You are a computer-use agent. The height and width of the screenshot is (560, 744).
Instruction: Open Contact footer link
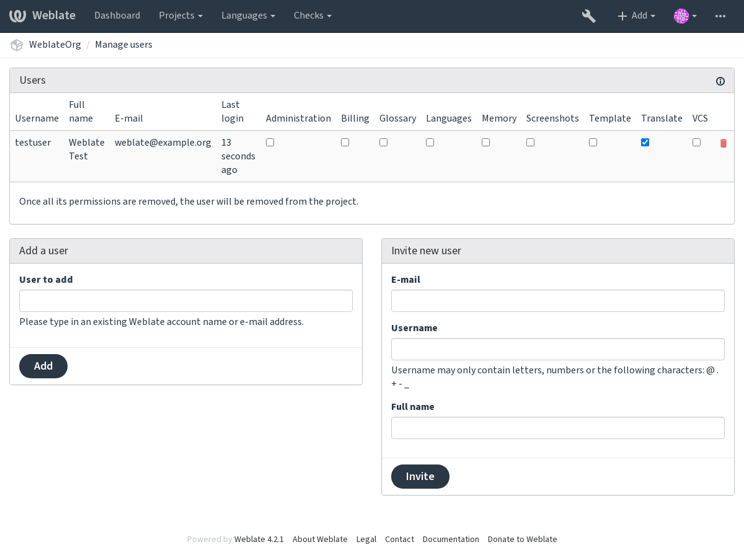[x=399, y=539]
